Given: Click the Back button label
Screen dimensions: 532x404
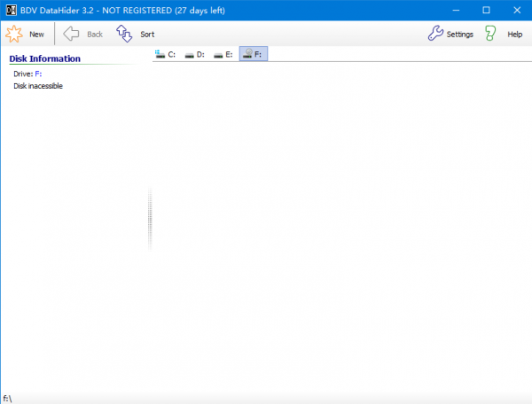Looking at the screenshot, I should pos(95,35).
